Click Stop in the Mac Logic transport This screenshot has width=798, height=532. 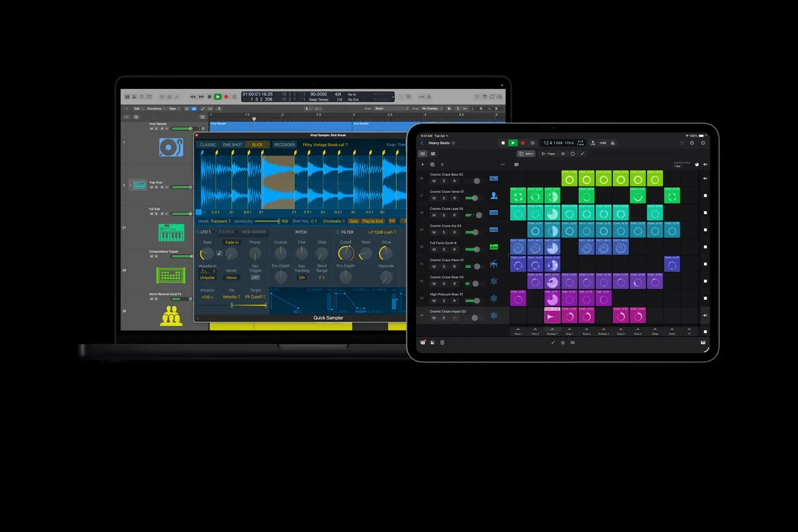tap(209, 97)
